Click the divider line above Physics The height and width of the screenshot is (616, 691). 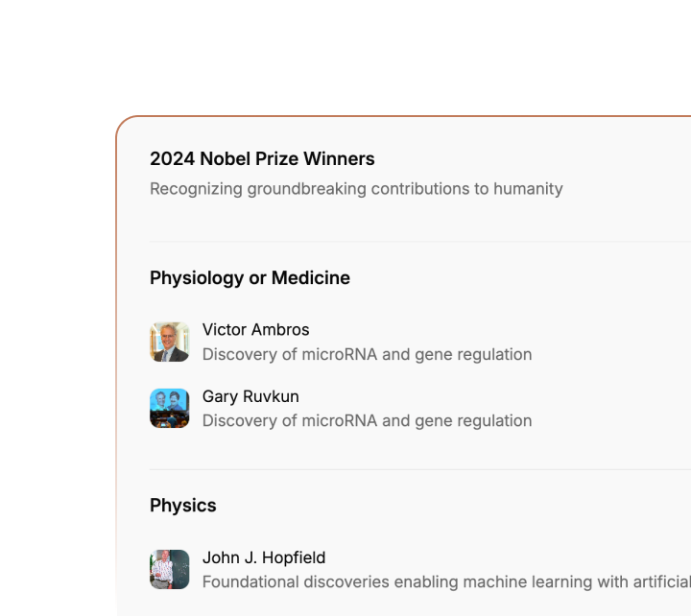[420, 469]
